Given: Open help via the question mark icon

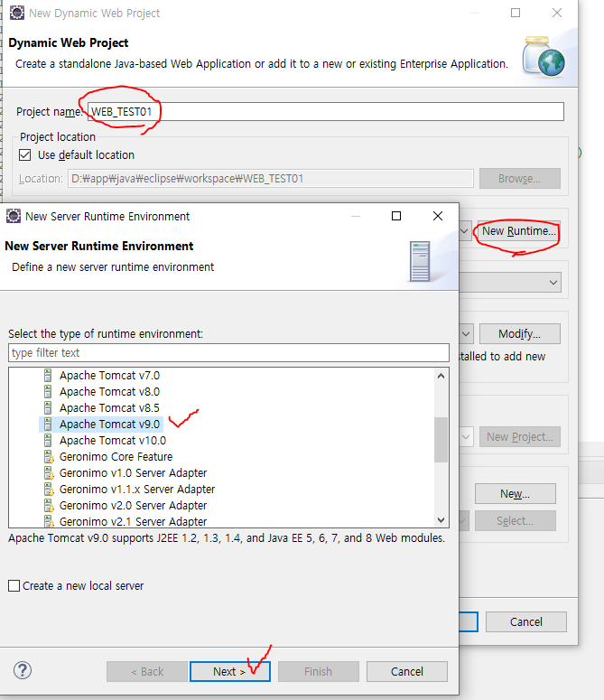Looking at the screenshot, I should pyautogui.click(x=23, y=670).
